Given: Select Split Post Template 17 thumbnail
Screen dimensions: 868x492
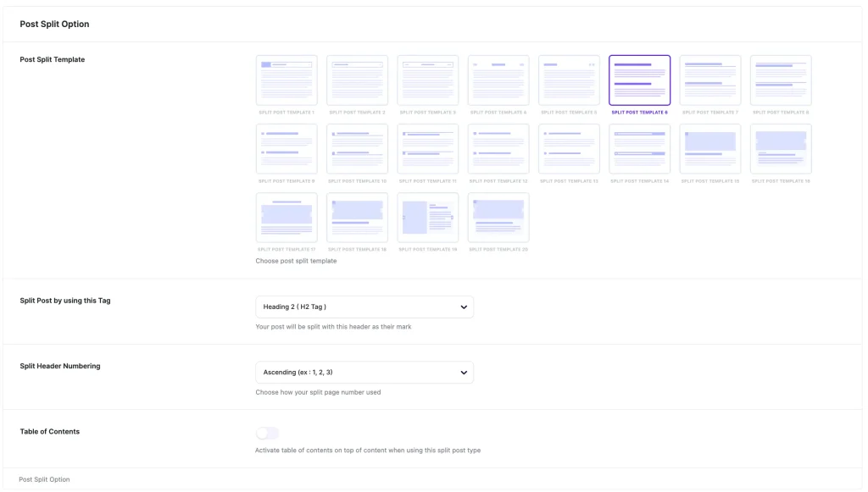Looking at the screenshot, I should 287,218.
